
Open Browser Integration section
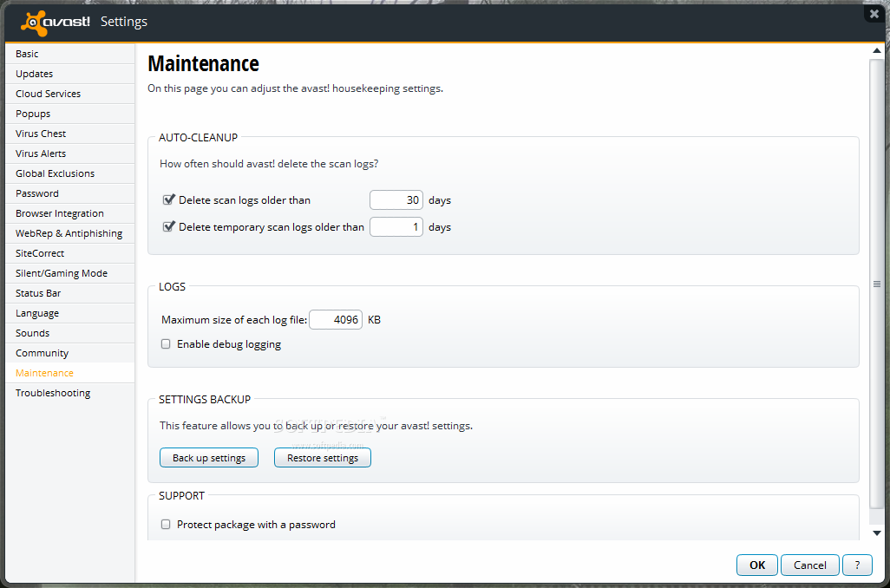[x=70, y=213]
